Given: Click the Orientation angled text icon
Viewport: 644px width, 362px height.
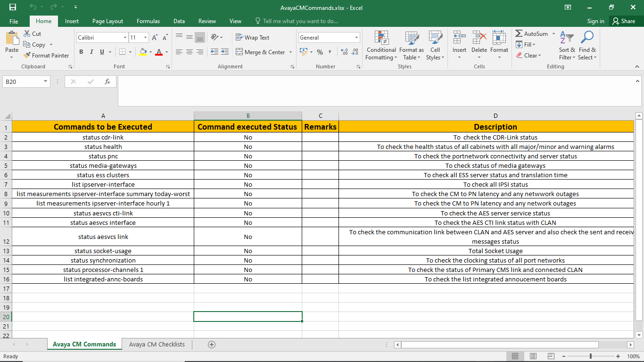Looking at the screenshot, I should 215,37.
